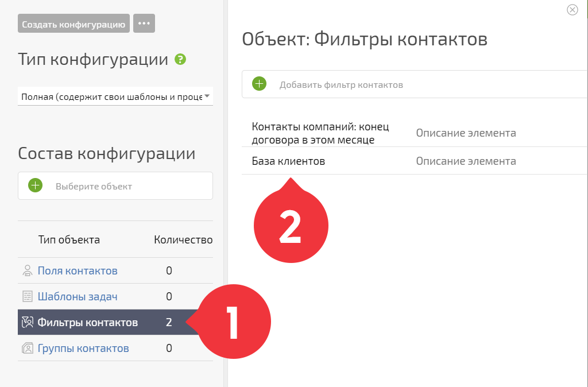Click count 2 in 'Фильтры контактов' row
Viewport: 588px width, 387px height.
pos(169,323)
